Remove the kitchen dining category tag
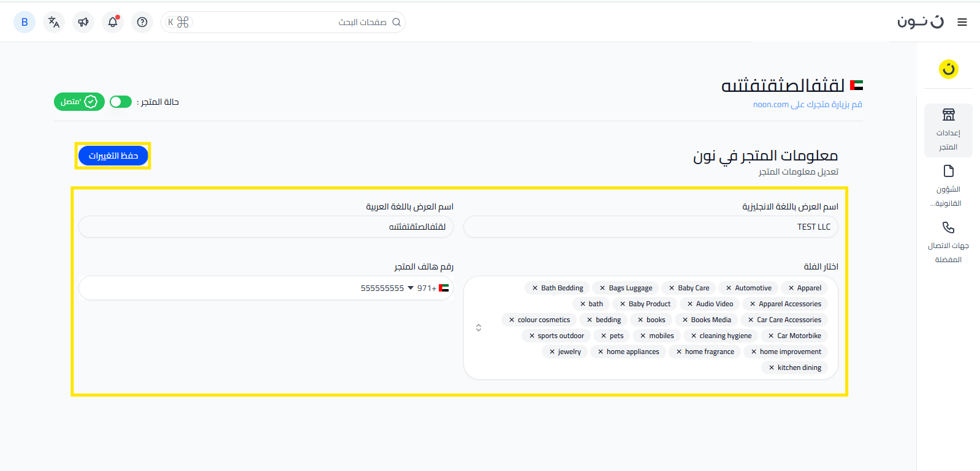This screenshot has height=471, width=980. tap(772, 367)
